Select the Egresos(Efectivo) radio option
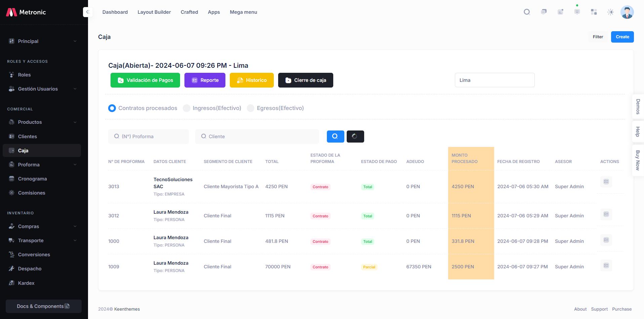This screenshot has width=644, height=319. click(251, 108)
